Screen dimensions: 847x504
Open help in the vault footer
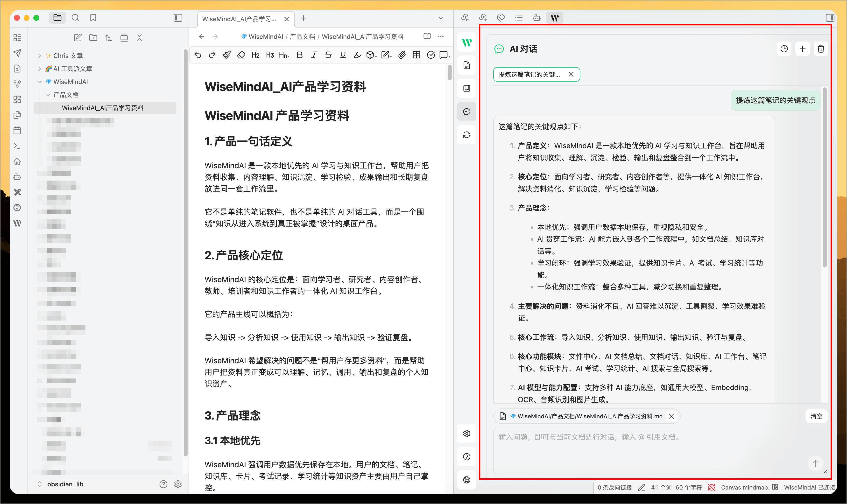(x=163, y=484)
